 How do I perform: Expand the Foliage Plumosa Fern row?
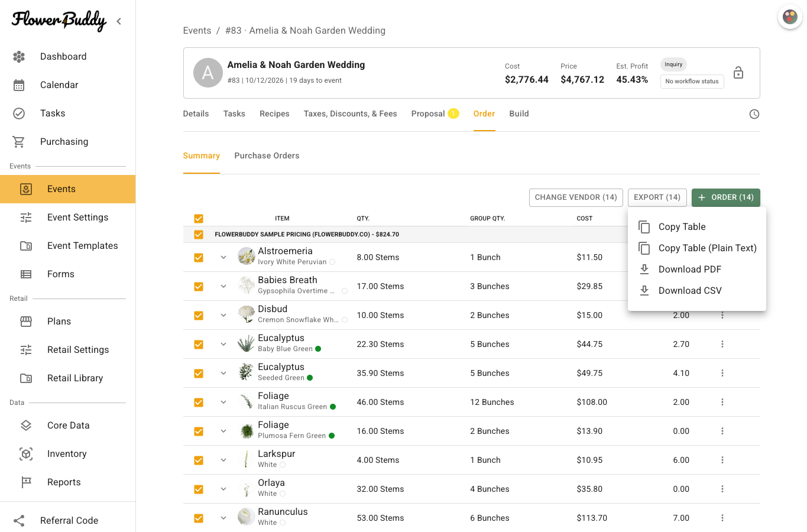[x=223, y=431]
